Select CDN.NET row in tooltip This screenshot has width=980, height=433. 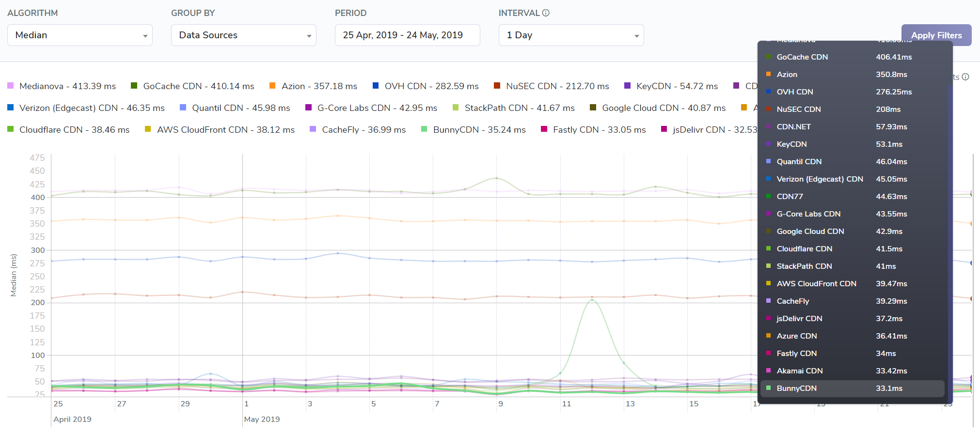pos(853,127)
